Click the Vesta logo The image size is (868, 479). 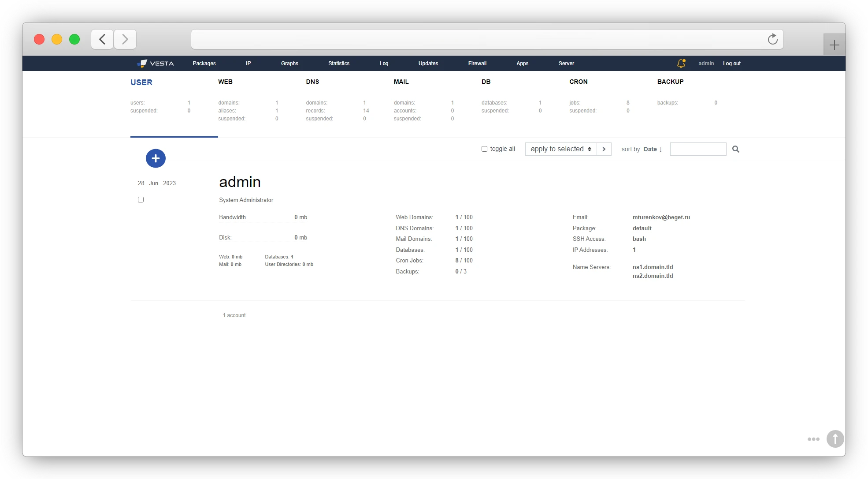[156, 64]
